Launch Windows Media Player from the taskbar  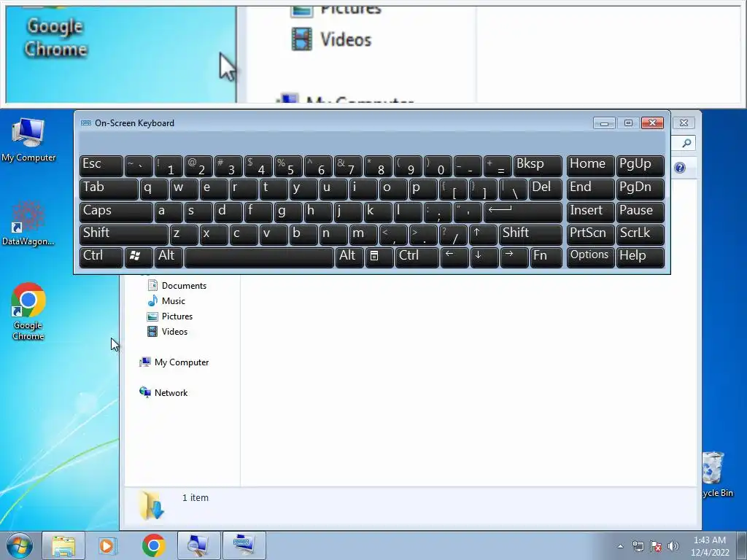click(108, 545)
